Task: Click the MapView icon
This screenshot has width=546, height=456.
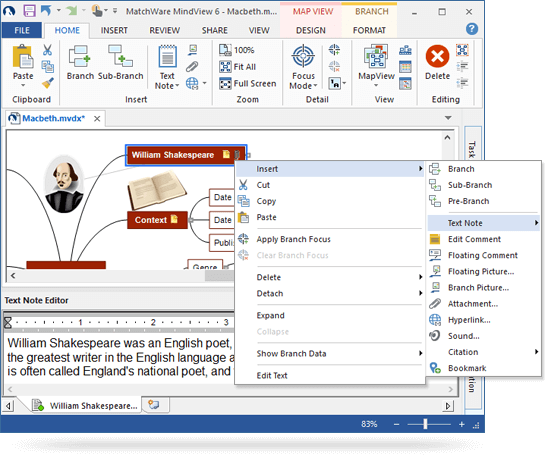Action: point(376,56)
